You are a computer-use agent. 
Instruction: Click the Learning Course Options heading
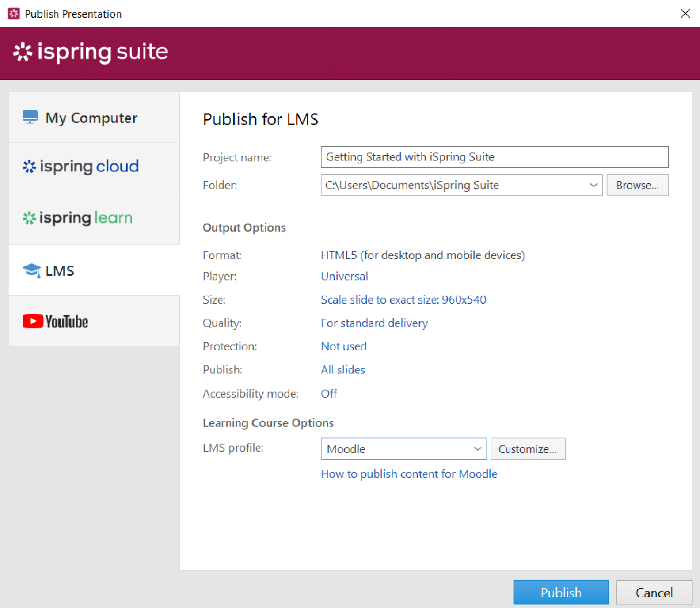pos(268,423)
